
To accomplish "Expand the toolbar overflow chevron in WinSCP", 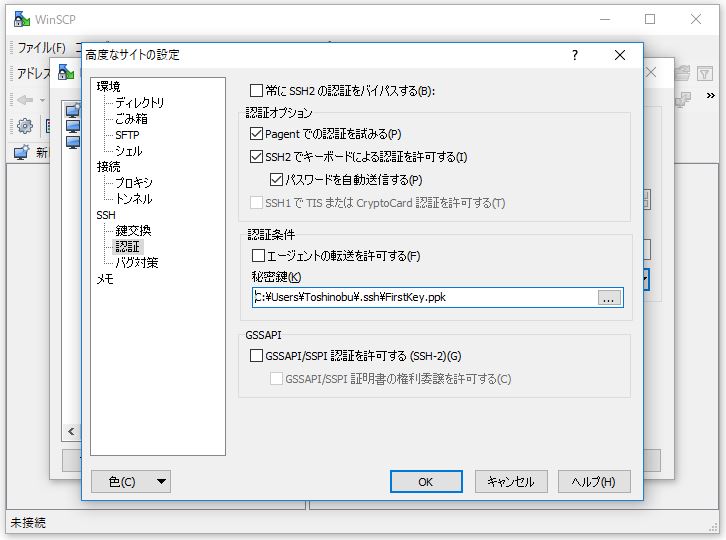I will pos(710,96).
